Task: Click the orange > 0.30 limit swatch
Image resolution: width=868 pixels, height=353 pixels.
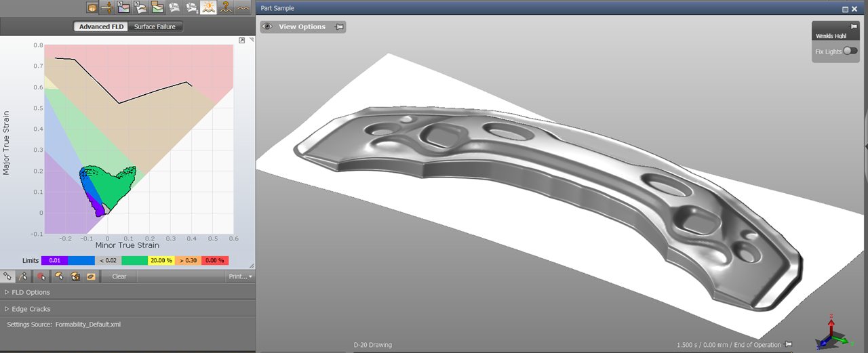Action: tap(189, 260)
